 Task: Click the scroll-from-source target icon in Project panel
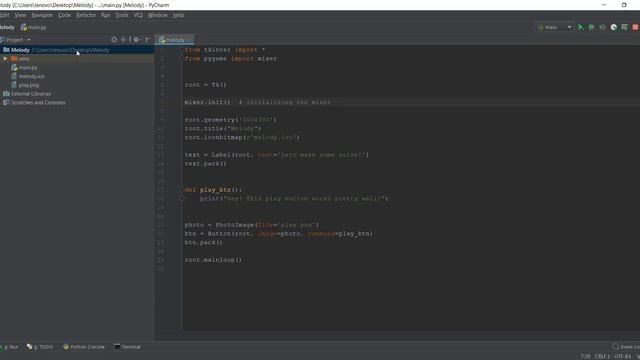114,40
